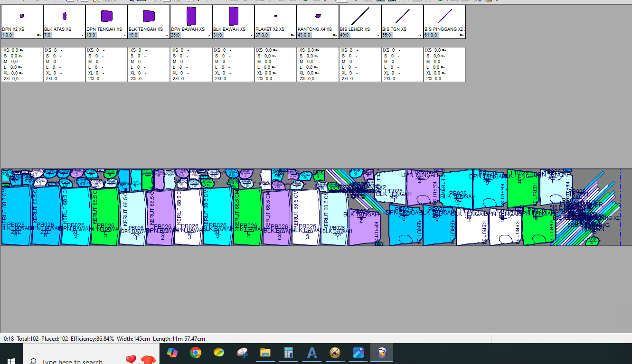Select the BLK ATAS XS piece icon

(x=65, y=16)
